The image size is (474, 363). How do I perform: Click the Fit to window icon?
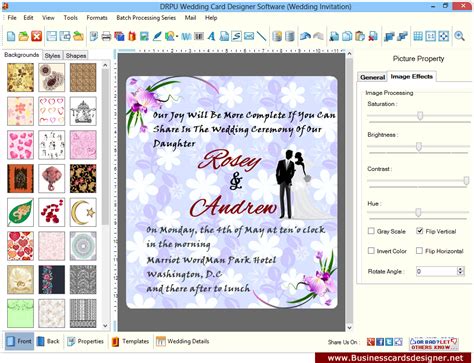click(444, 36)
